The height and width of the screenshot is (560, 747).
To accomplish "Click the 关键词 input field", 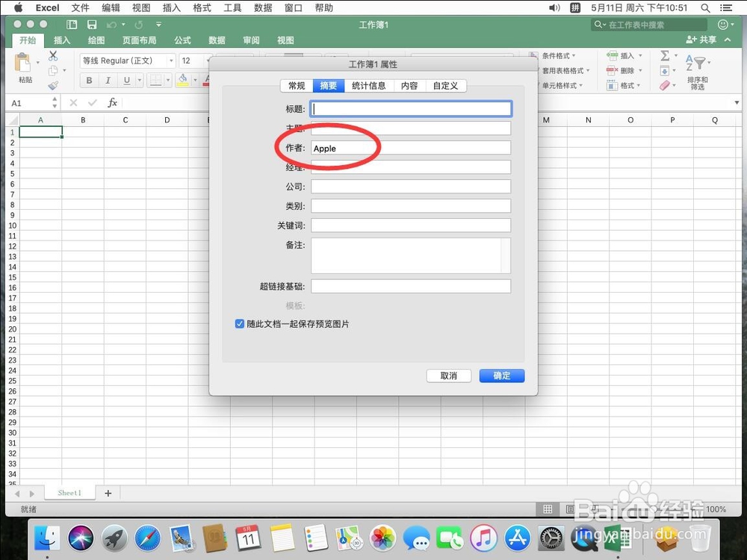I will coord(411,225).
